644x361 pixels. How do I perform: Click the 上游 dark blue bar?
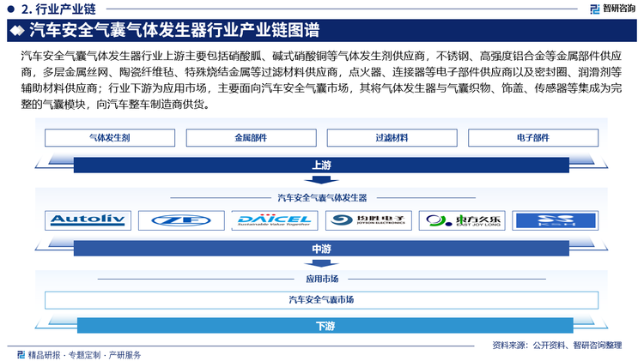[321, 165]
